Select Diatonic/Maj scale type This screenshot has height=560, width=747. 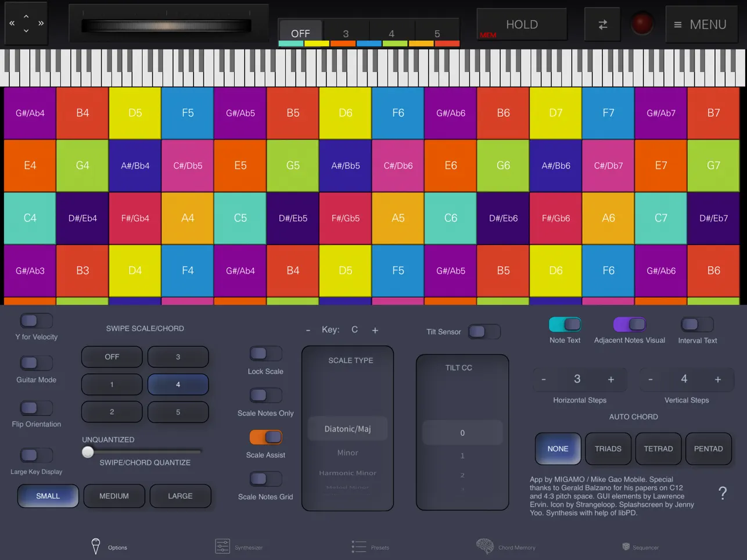[x=347, y=429]
